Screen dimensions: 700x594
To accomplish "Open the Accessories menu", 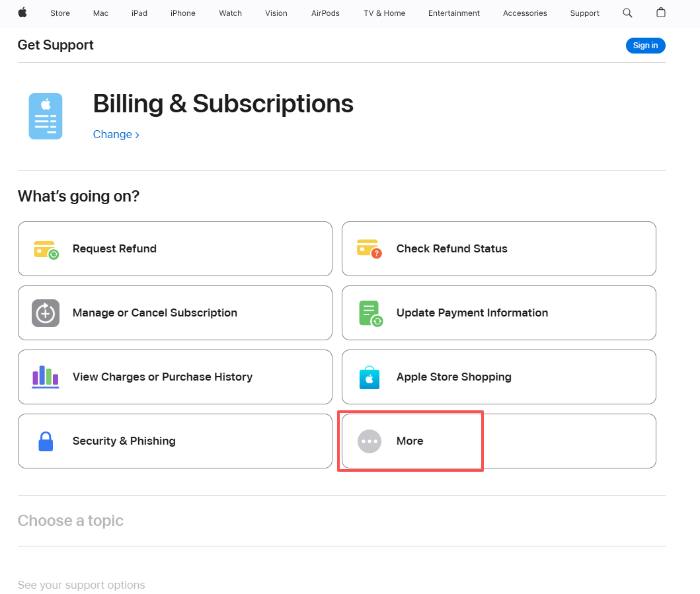I will (x=525, y=13).
